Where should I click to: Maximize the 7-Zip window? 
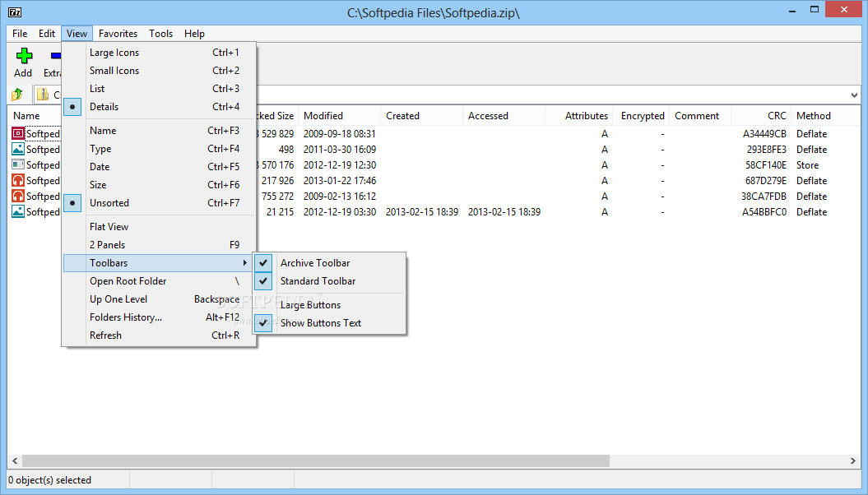point(815,9)
